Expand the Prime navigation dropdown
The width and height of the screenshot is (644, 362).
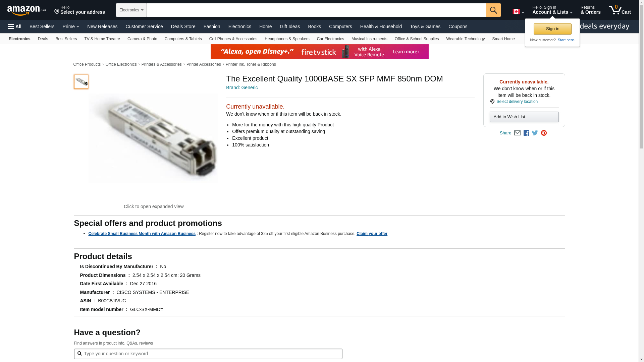[71, 26]
